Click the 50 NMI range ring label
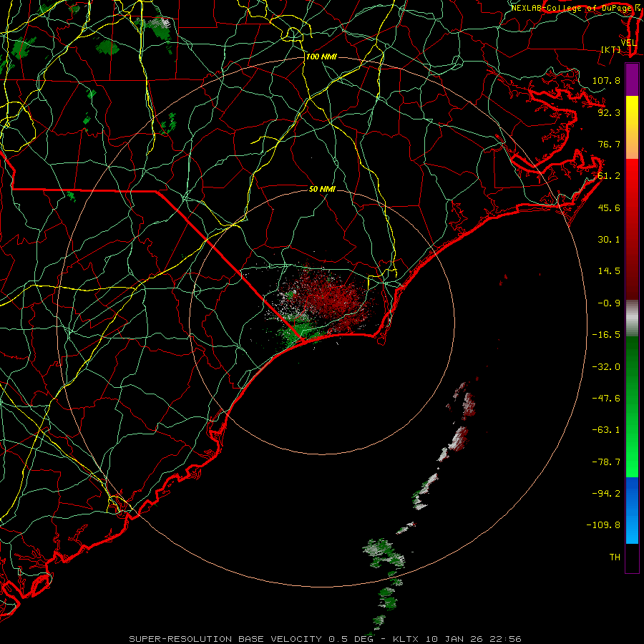This screenshot has width=644, height=644. click(x=322, y=189)
